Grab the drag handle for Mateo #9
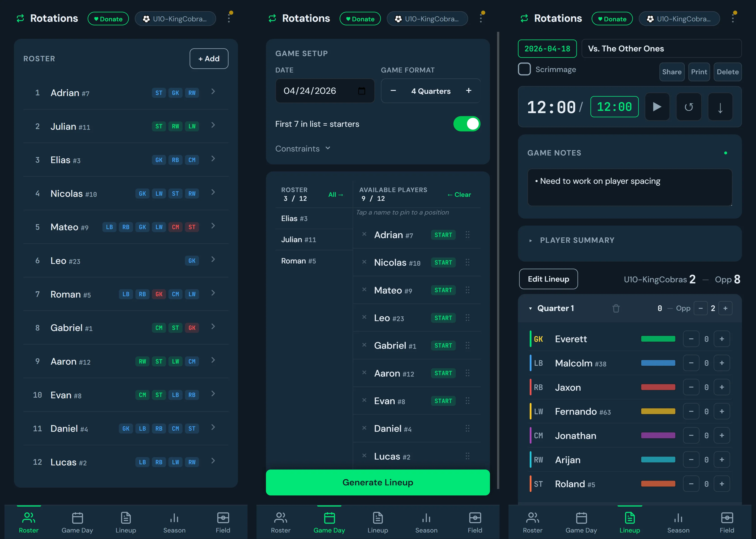 (x=467, y=290)
